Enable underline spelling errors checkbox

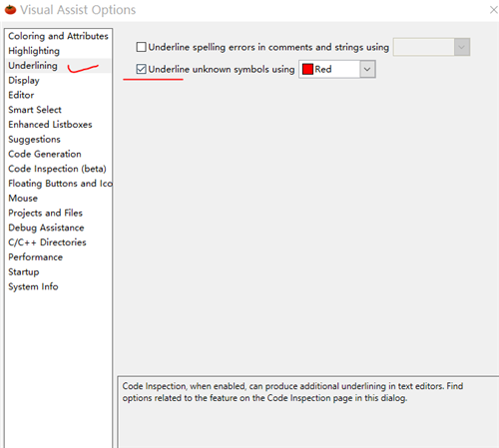click(141, 47)
